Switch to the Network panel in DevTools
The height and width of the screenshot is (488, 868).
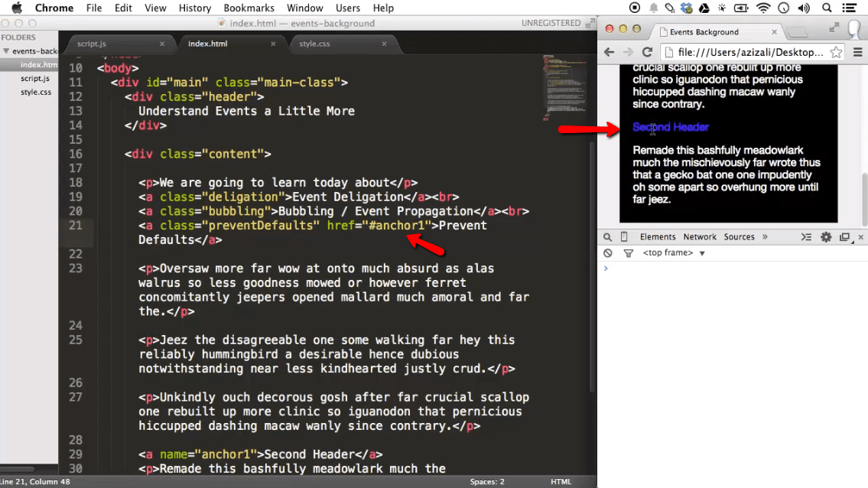[700, 236]
